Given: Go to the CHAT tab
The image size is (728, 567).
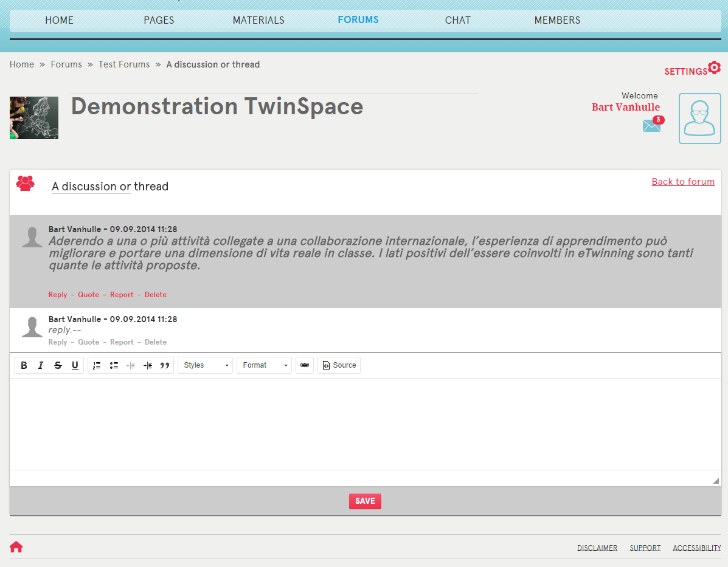Looking at the screenshot, I should point(458,21).
